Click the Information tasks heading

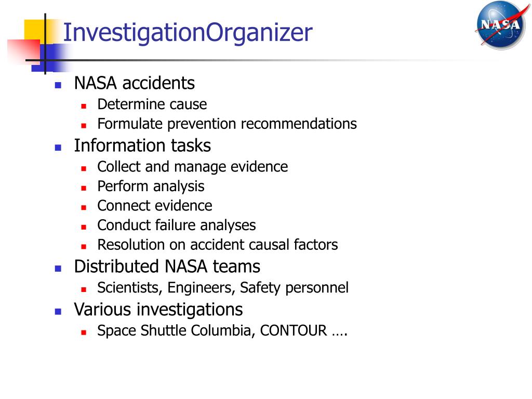point(142,146)
